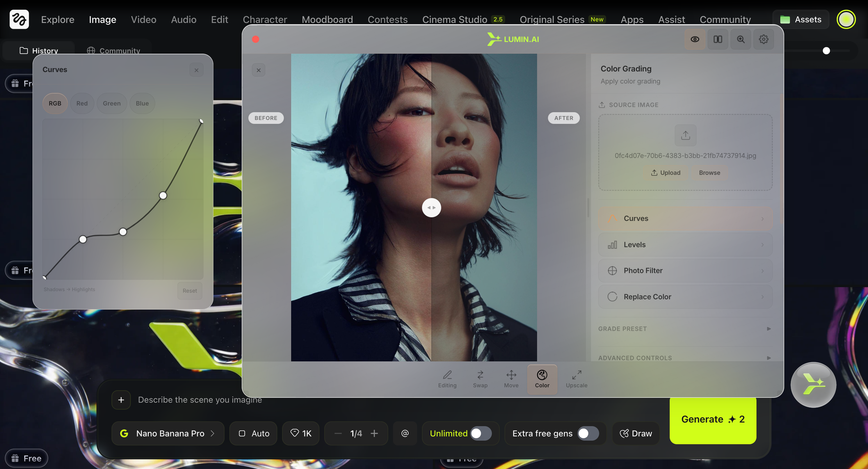Click the before/after comparison slider handle
This screenshot has height=469, width=868.
431,208
